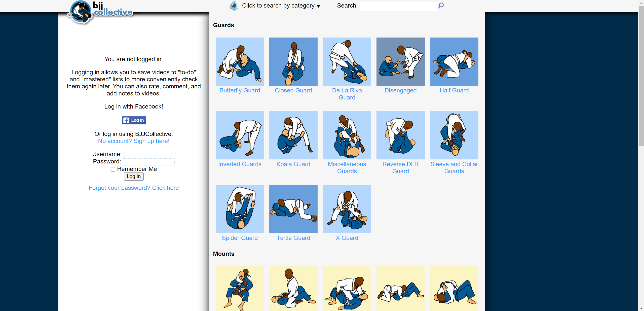Follow the Sign up here link
Viewport: 644px width, 311px height.
tap(134, 141)
